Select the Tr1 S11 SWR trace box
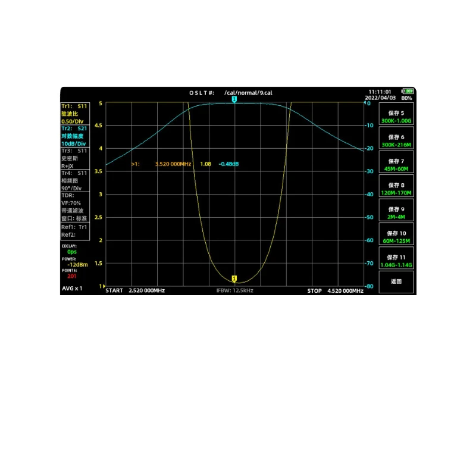This screenshot has height=476, width=476. [x=75, y=114]
